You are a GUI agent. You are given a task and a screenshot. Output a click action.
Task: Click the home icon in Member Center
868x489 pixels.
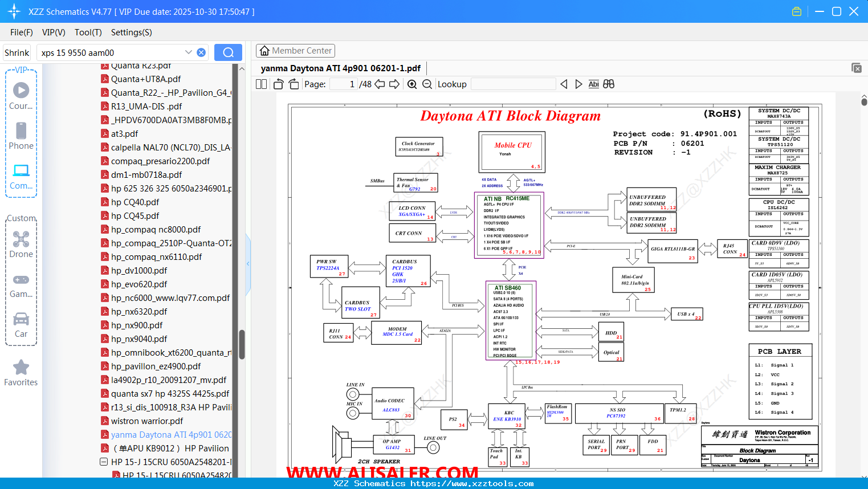point(264,51)
